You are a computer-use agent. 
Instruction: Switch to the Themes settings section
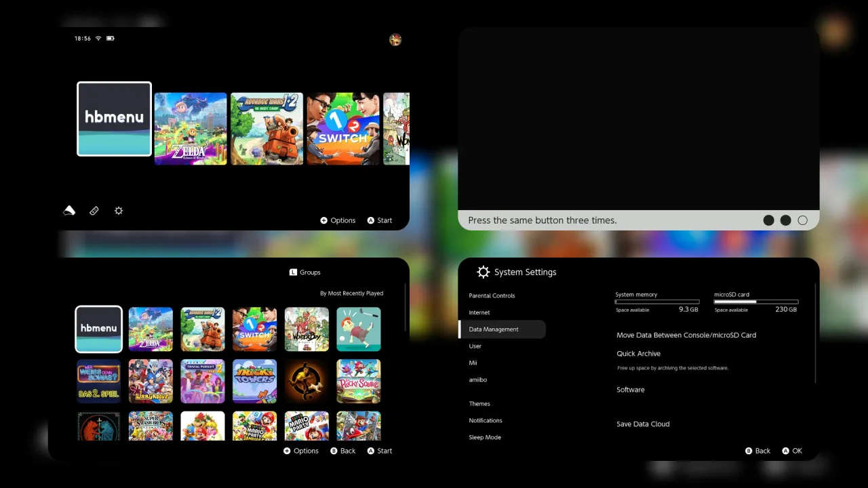(479, 403)
